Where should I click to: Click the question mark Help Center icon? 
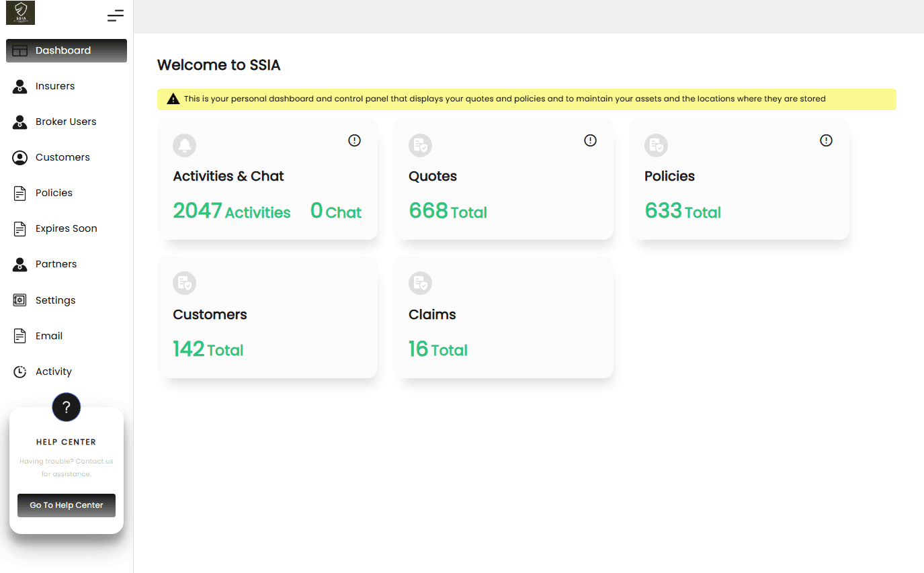(66, 407)
